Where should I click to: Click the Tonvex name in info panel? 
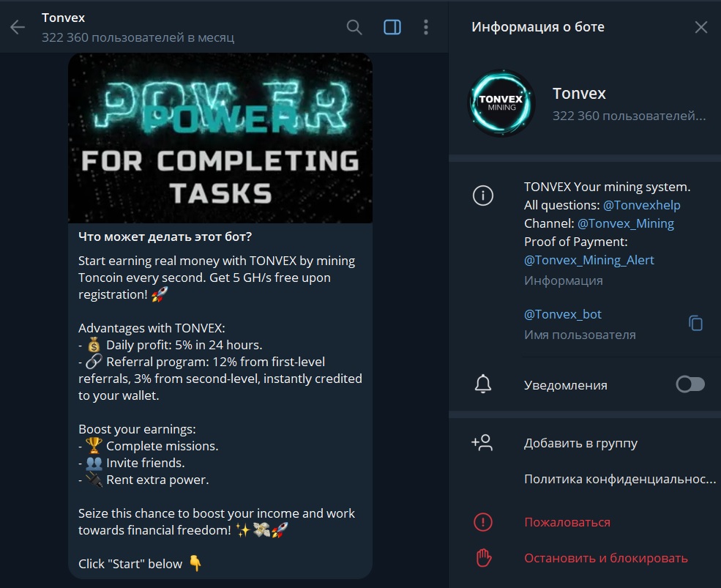tap(579, 94)
